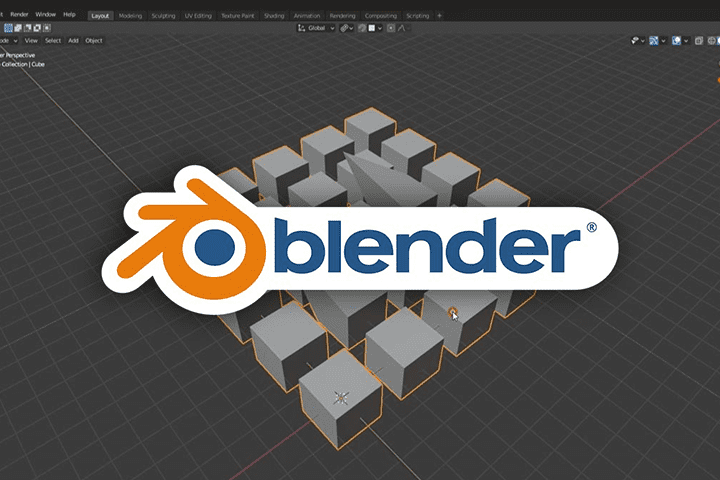Switch to the Scripting workspace tab

(418, 16)
